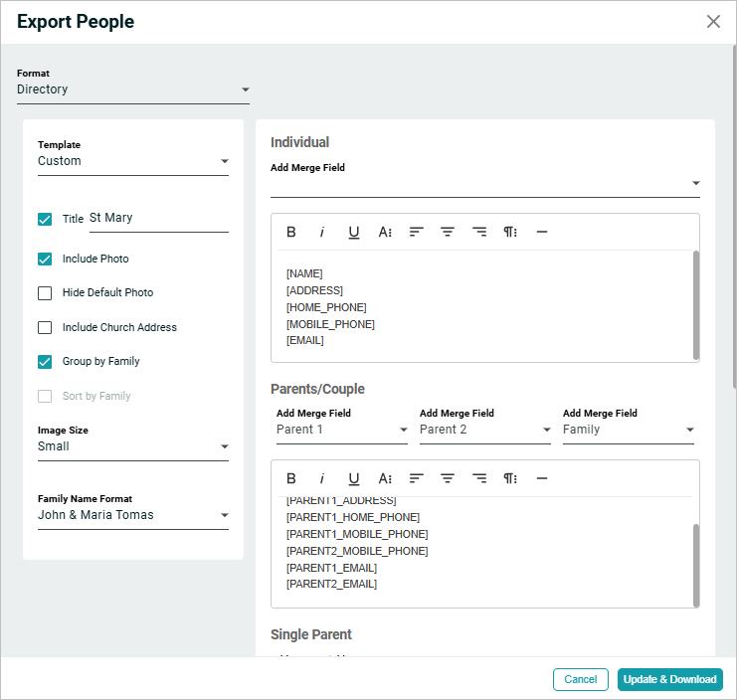Enable Hide Default Photo

45,293
